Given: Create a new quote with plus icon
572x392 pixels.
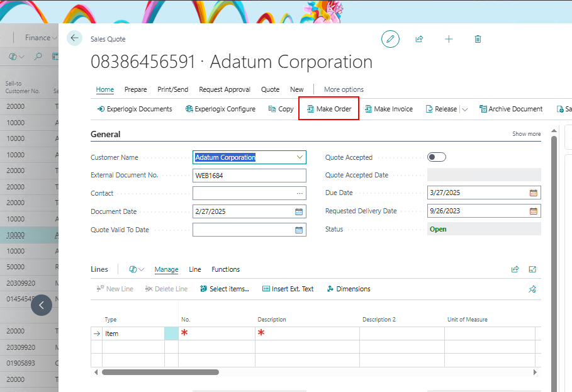Looking at the screenshot, I should pyautogui.click(x=449, y=39).
